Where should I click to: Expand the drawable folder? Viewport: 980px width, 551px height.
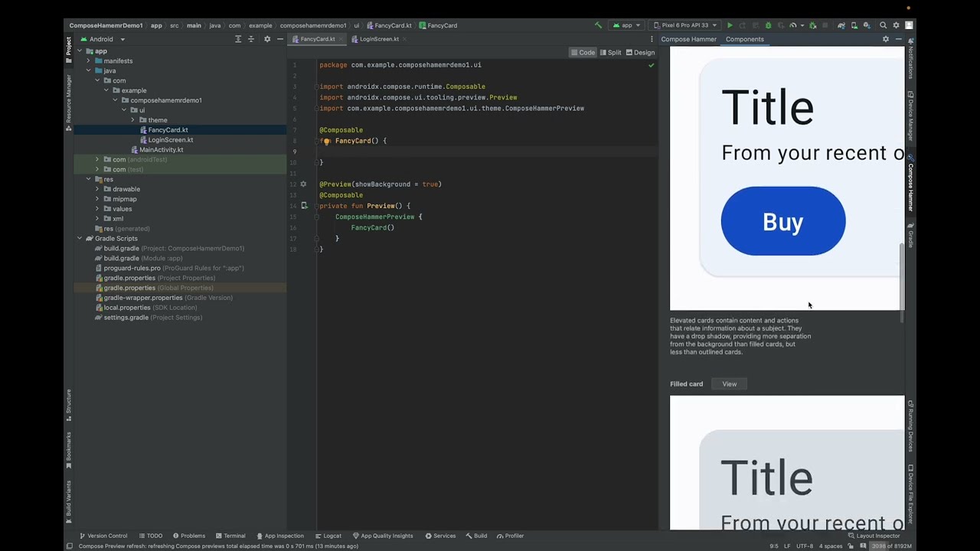tap(96, 189)
